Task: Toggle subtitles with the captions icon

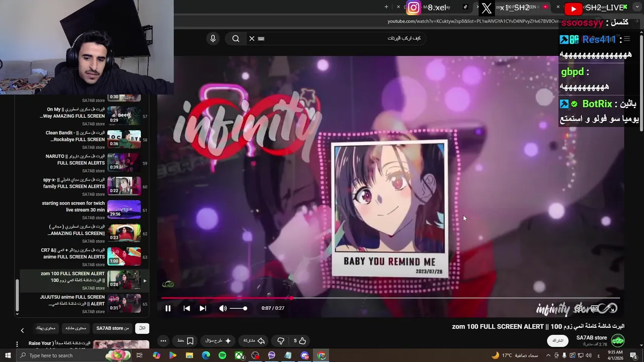Action: pos(595,308)
